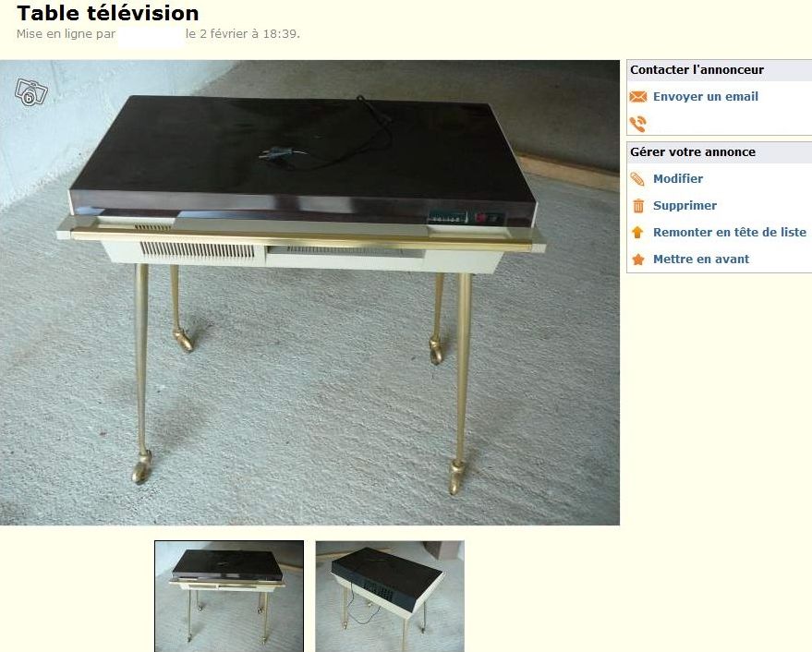Show the first thumbnail of the table front
This screenshot has height=652, width=812.
(x=229, y=596)
